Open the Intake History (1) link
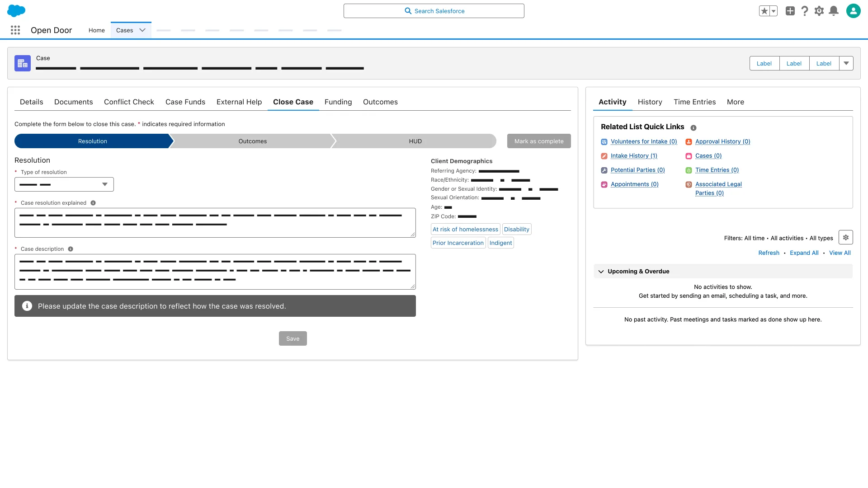This screenshot has height=488, width=868. point(634,156)
